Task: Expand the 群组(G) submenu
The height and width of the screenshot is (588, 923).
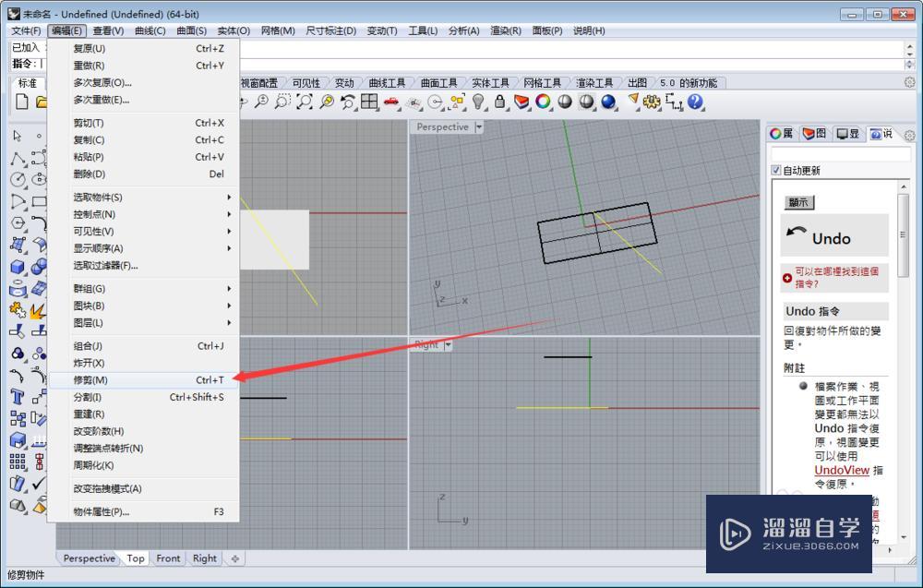Action: click(x=144, y=288)
